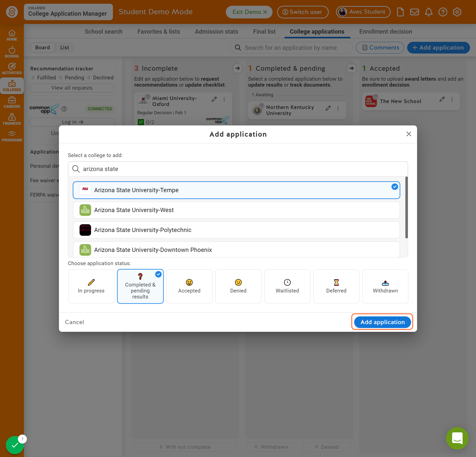The width and height of the screenshot is (476, 457).
Task: Choose Arizona State University-West
Action: coord(237,210)
